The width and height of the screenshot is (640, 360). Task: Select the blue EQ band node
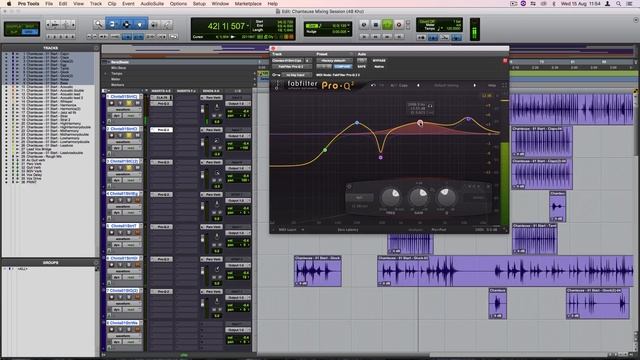(357, 122)
